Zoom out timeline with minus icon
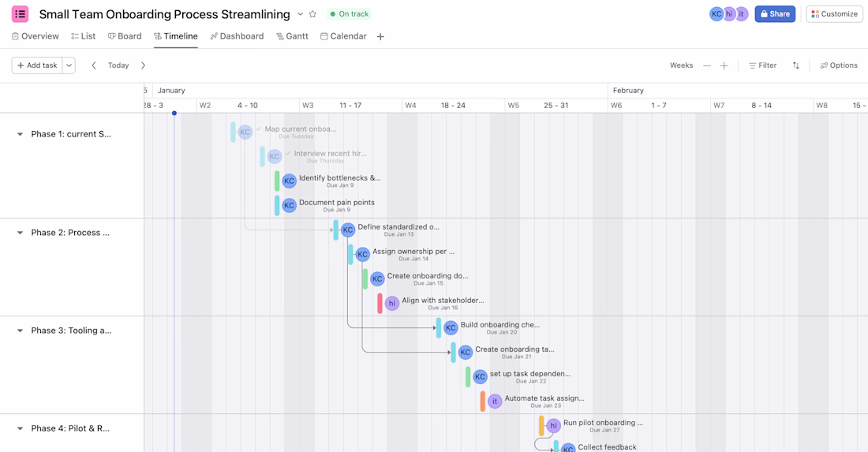 (707, 65)
